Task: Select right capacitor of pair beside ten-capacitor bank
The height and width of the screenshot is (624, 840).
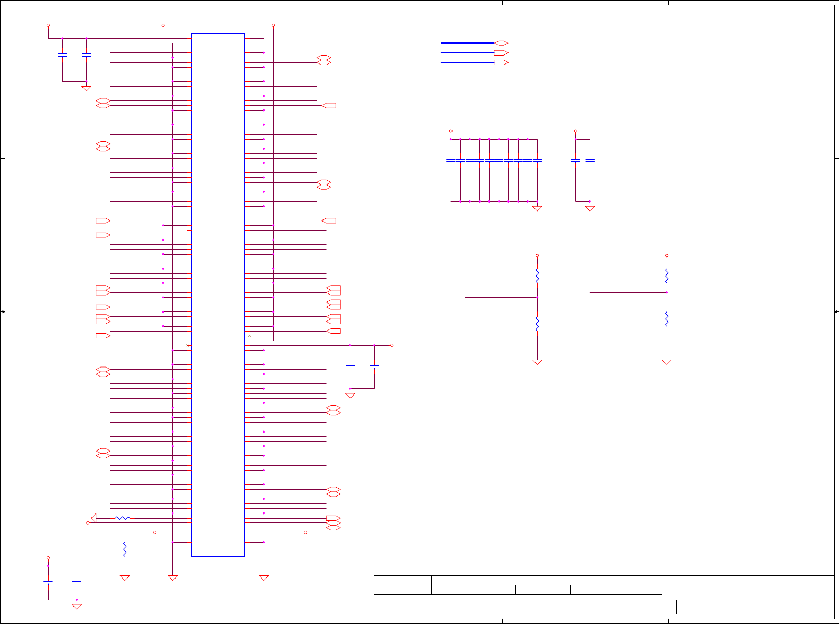Action: (x=590, y=160)
